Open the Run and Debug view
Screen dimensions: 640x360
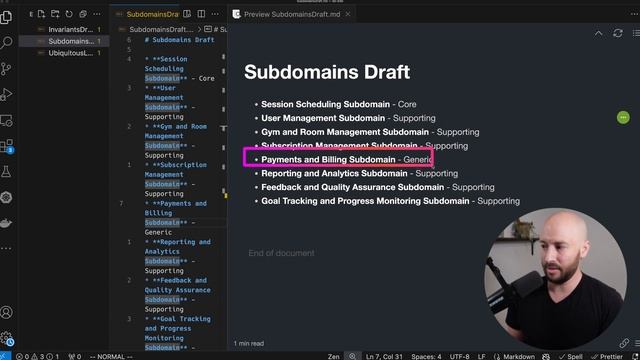[6, 94]
